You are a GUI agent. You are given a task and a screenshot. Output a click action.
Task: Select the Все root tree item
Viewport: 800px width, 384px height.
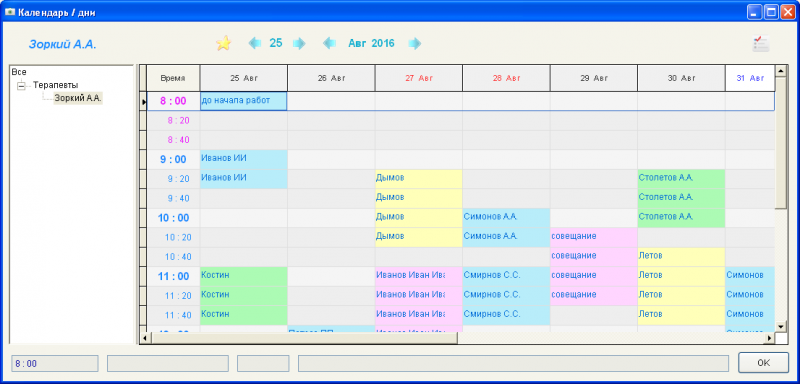point(18,72)
